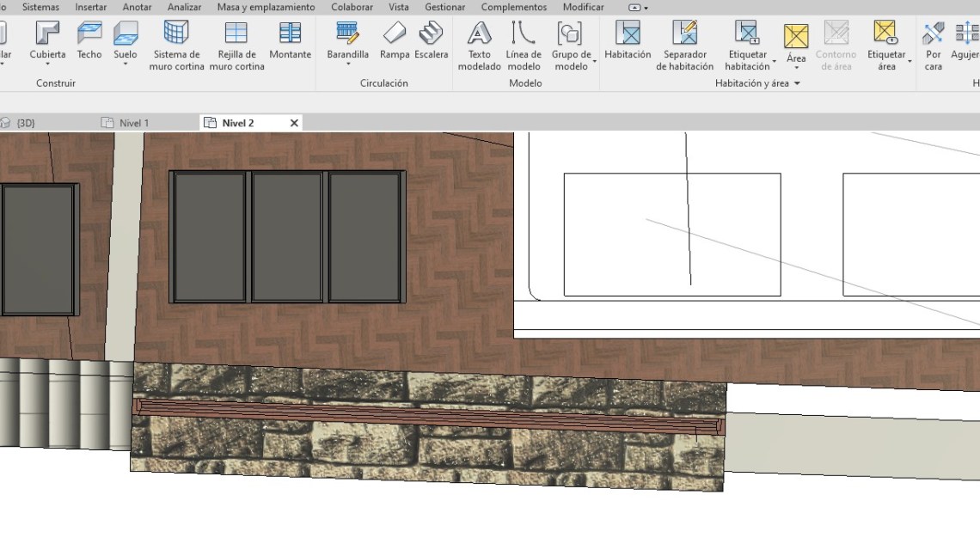
Task: Open the Etiquetar habitación dropdown
Action: [x=774, y=62]
